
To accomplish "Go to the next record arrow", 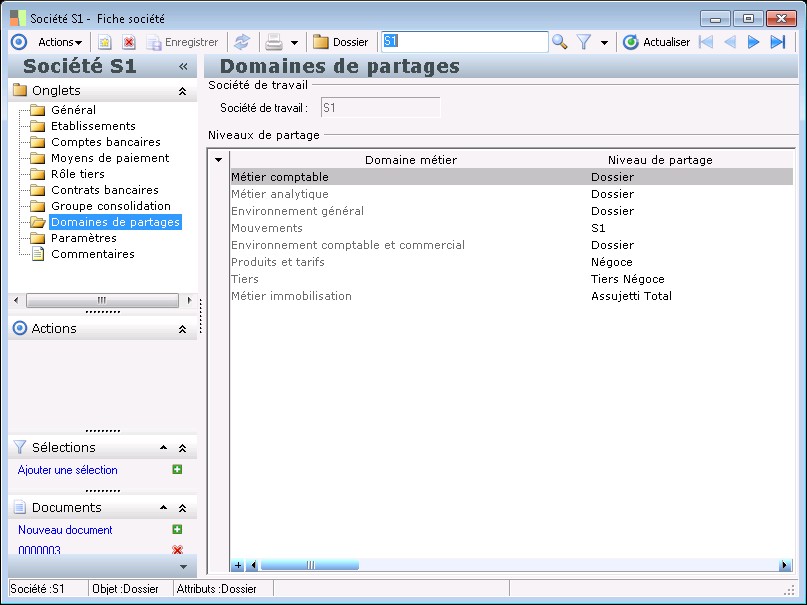I will pyautogui.click(x=754, y=42).
